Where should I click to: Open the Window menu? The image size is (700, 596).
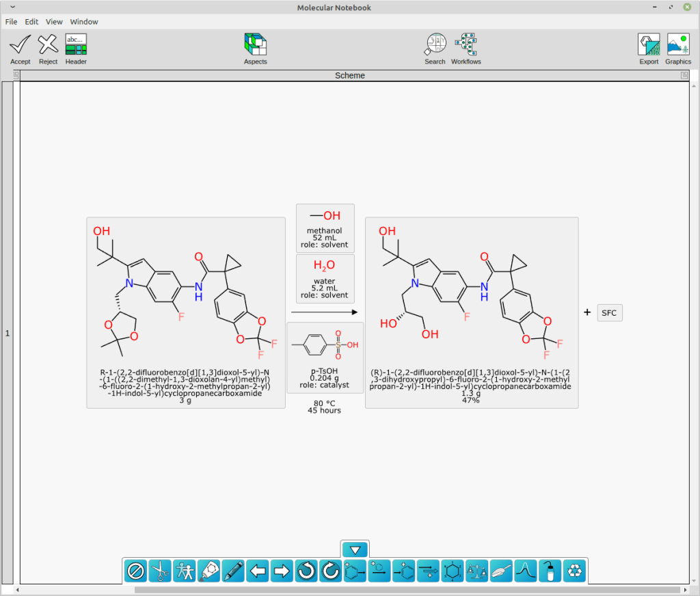coord(84,22)
